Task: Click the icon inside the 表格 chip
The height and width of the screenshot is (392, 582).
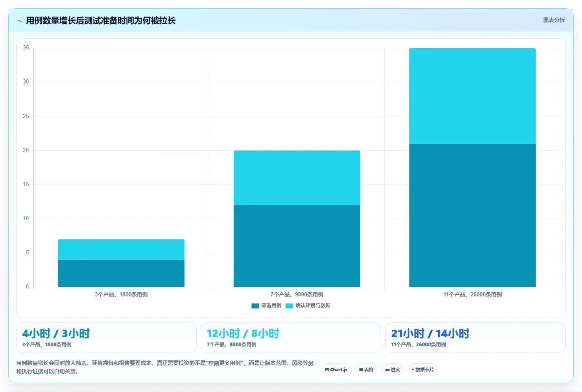Action: [x=361, y=370]
